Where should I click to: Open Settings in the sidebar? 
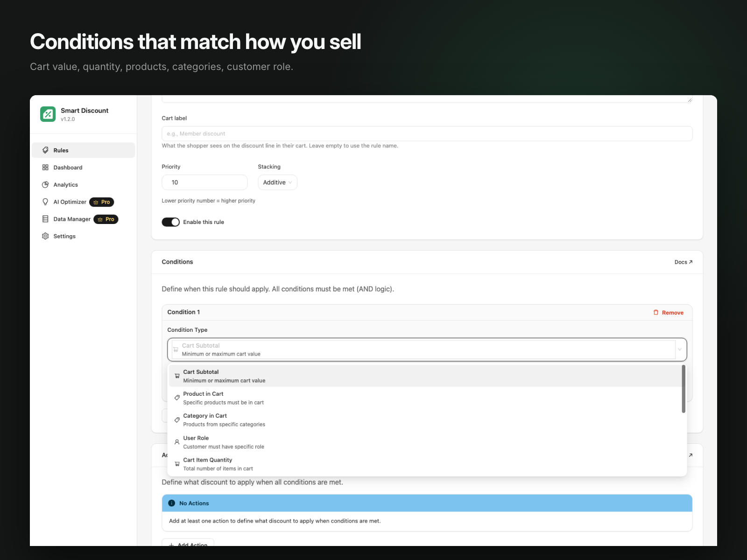coord(83,236)
